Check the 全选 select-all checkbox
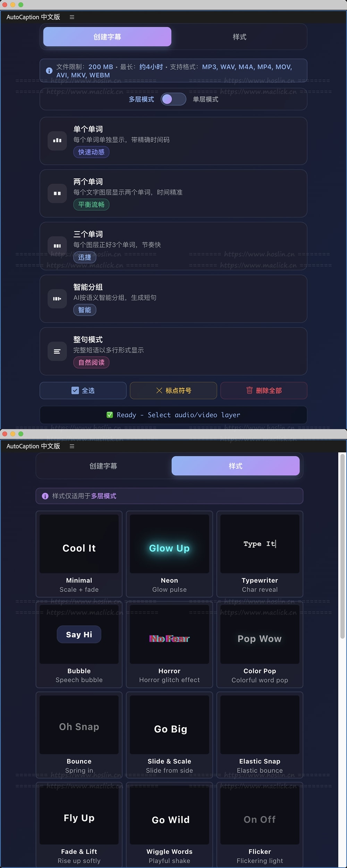 pos(75,391)
